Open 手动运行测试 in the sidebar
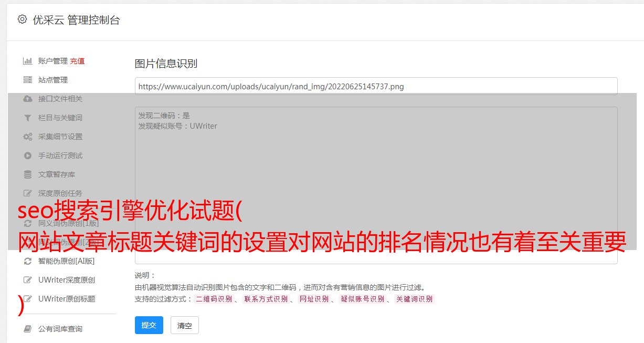 (60, 155)
